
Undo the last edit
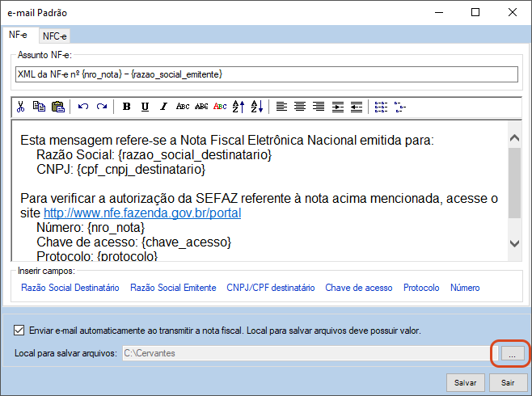(x=83, y=107)
